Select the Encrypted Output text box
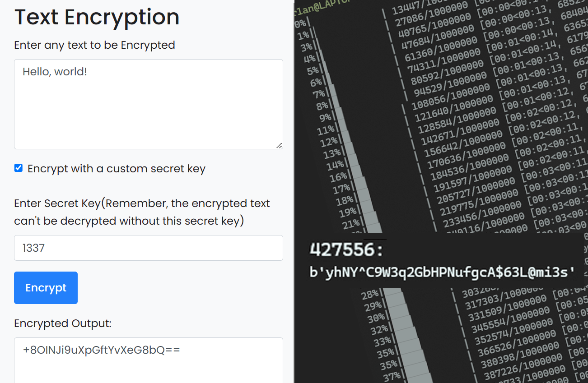The image size is (588, 383). (x=149, y=360)
